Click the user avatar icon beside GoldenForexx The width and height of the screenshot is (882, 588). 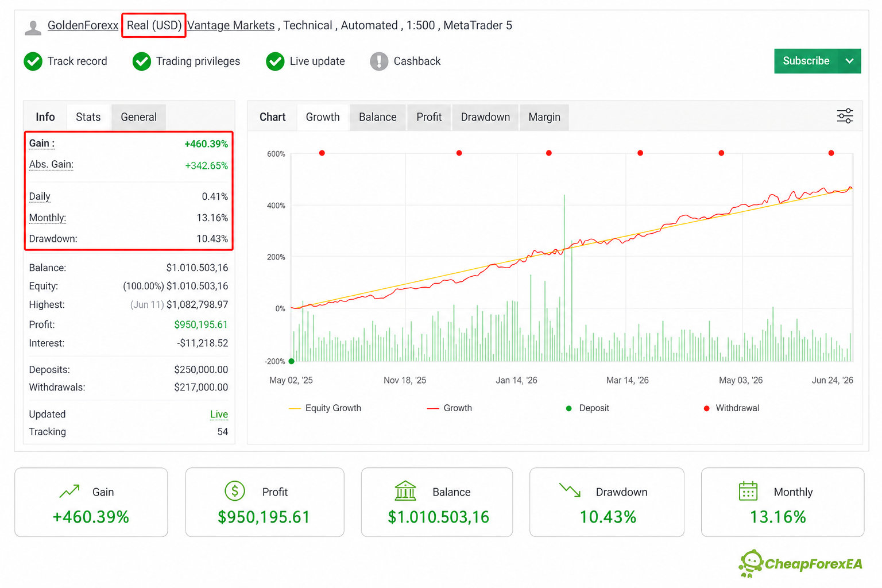click(33, 27)
